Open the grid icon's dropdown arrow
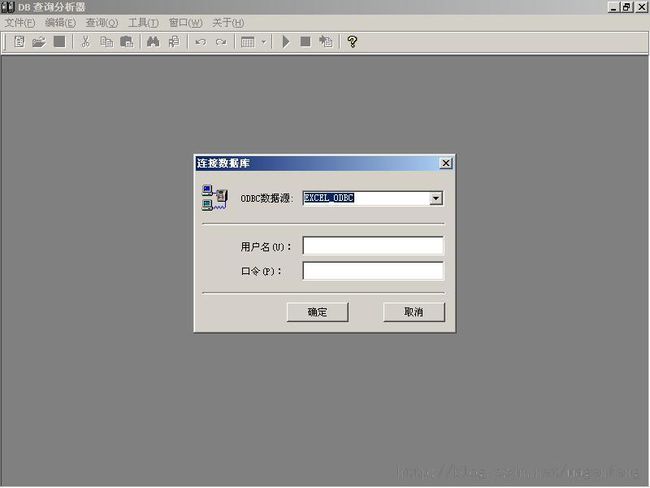This screenshot has width=650, height=488. click(x=264, y=42)
